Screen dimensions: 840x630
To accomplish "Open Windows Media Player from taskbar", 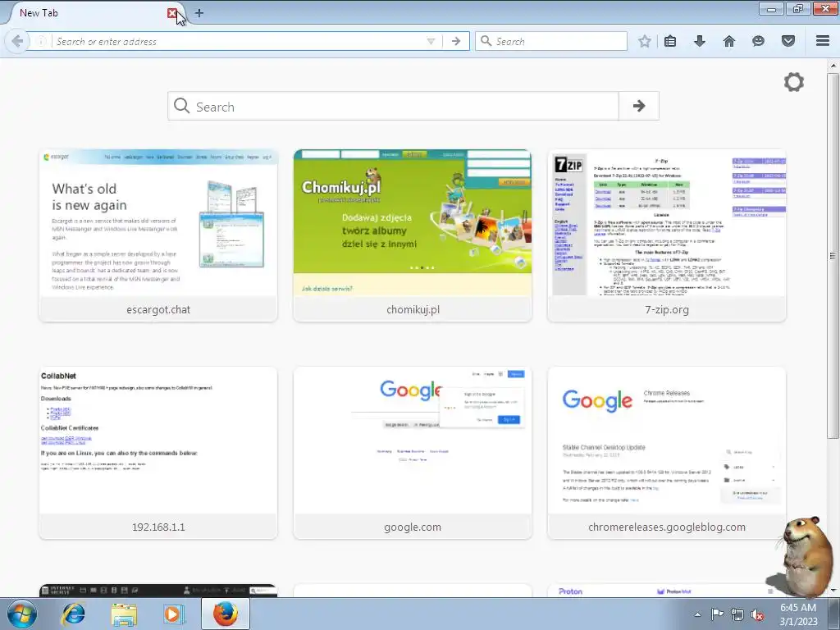I will point(174,614).
